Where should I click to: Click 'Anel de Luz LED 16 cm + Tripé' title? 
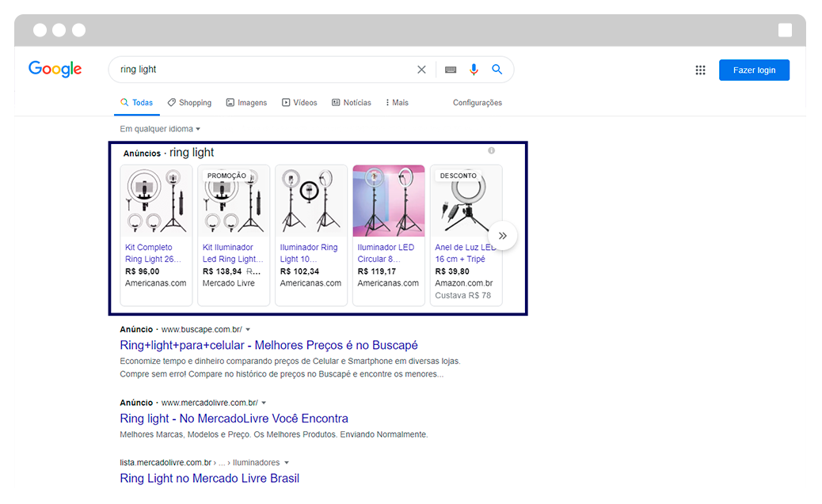[x=466, y=253]
